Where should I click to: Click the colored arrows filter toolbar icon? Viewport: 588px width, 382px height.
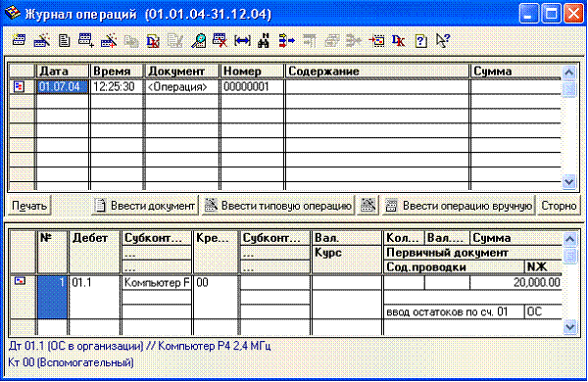point(287,40)
